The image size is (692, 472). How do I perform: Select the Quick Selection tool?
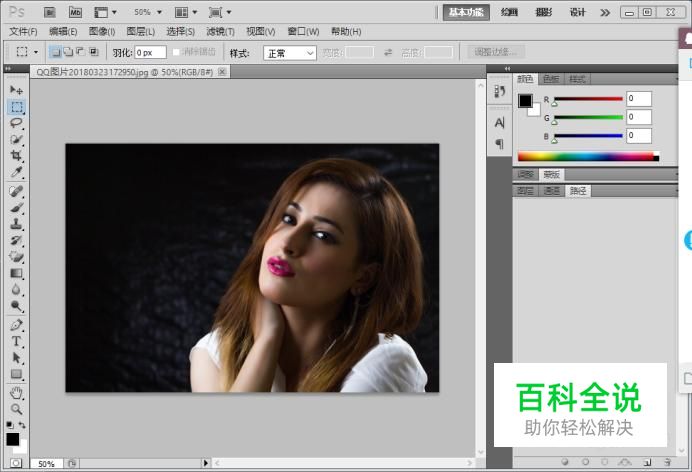(16, 139)
